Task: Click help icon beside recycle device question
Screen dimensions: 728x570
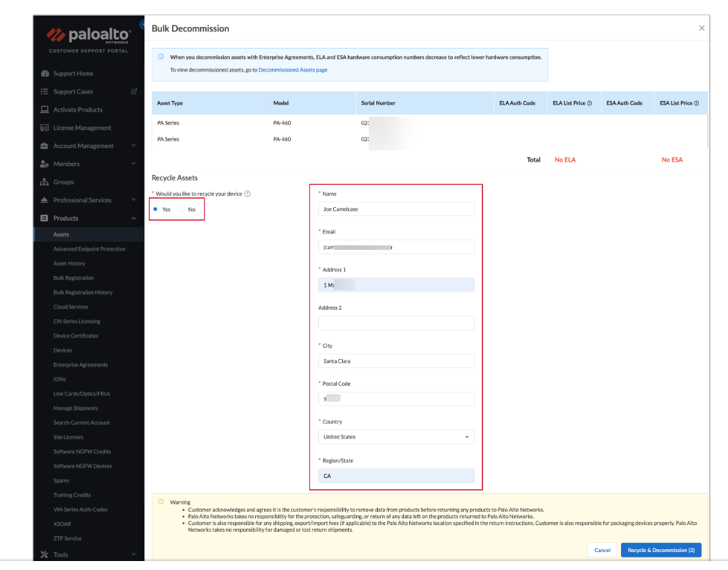Action: 248,194
